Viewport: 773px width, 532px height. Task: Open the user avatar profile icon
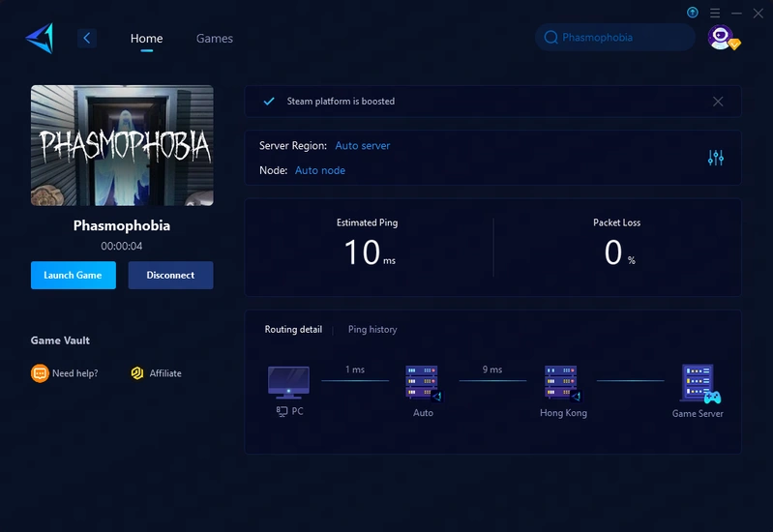[720, 37]
